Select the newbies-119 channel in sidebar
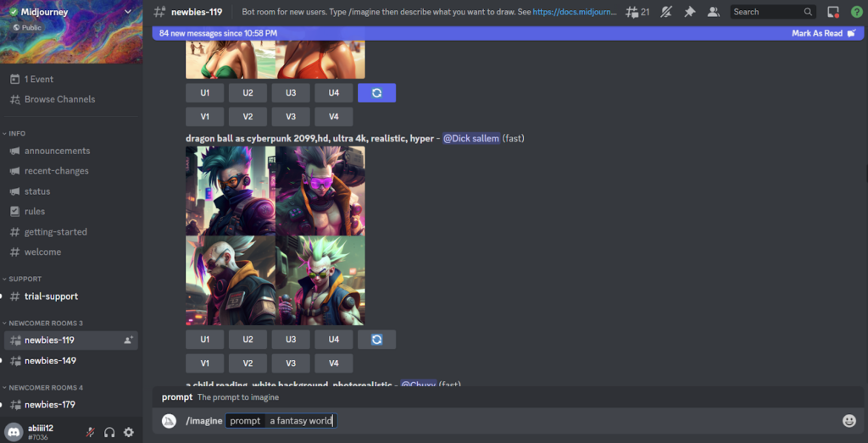 pyautogui.click(x=71, y=341)
